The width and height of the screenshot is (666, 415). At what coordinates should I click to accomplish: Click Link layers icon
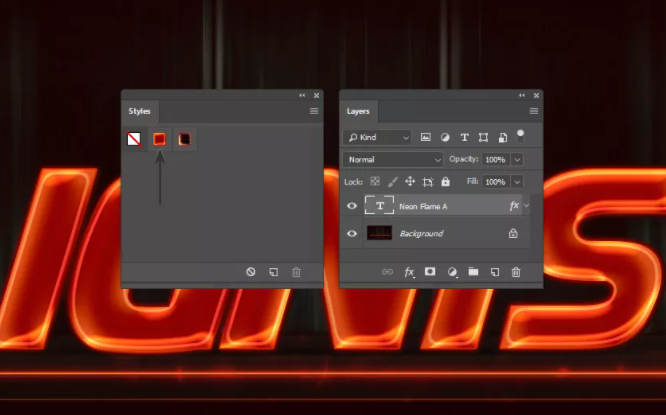[x=387, y=272]
